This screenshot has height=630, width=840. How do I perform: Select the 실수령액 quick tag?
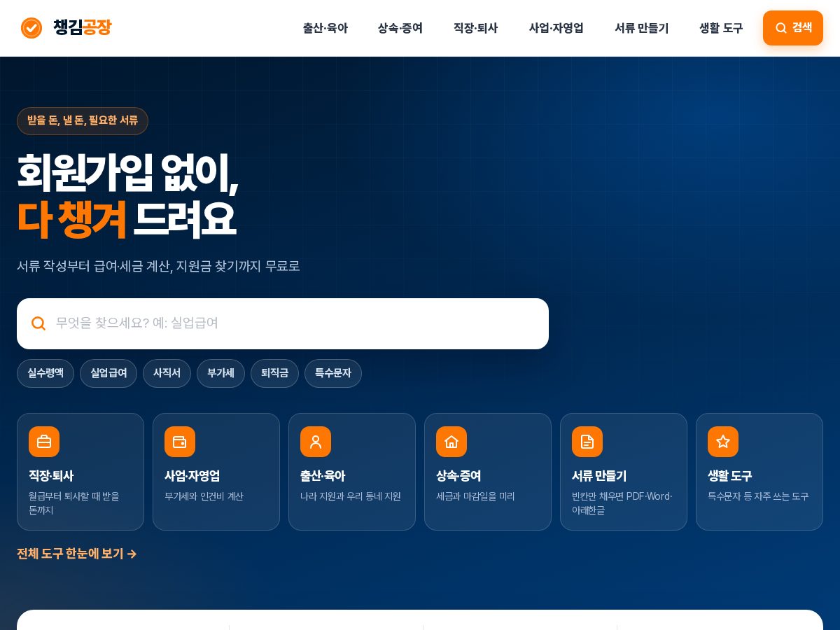click(45, 373)
